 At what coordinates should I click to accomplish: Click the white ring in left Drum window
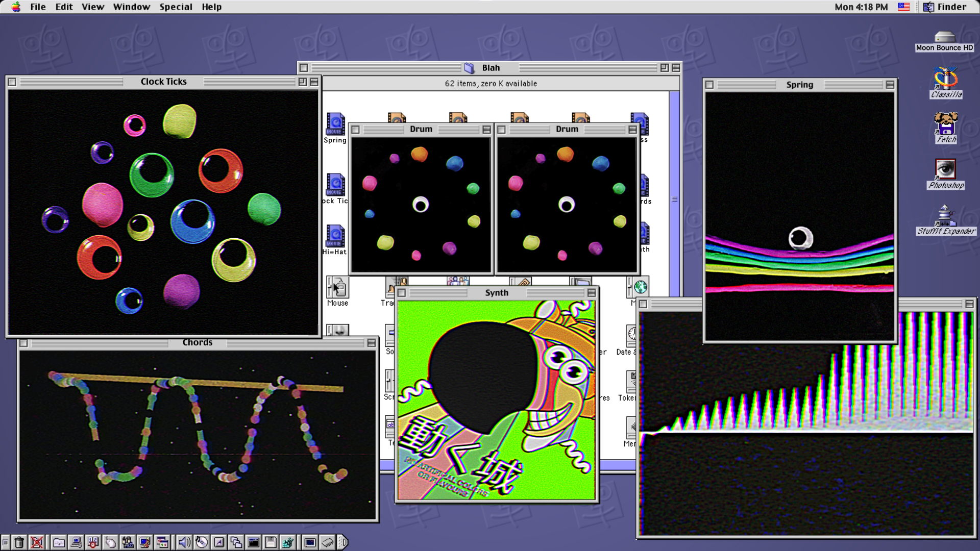[421, 205]
